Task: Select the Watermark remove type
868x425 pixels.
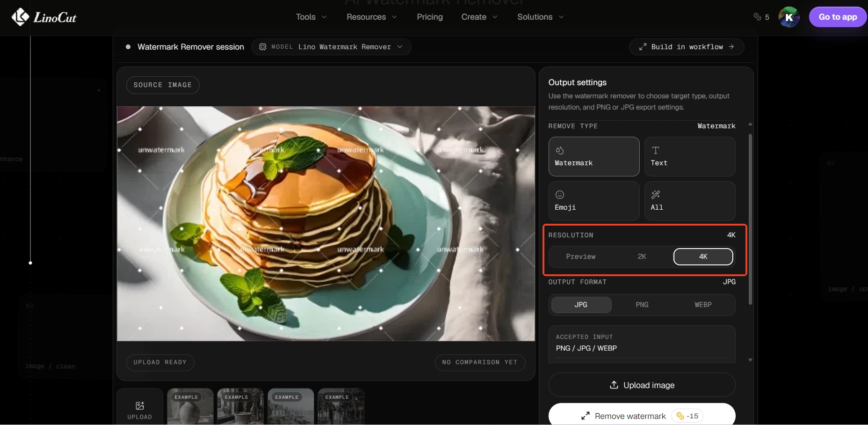Action: click(x=594, y=156)
